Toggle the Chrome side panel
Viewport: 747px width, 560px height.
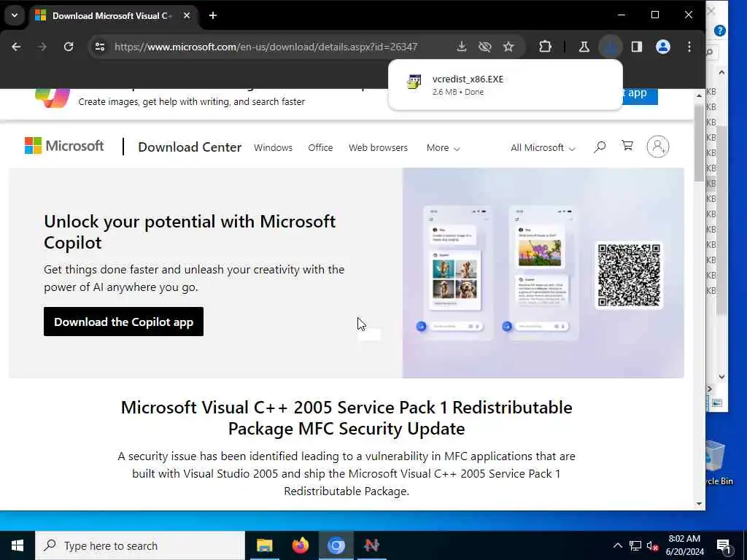tap(636, 47)
